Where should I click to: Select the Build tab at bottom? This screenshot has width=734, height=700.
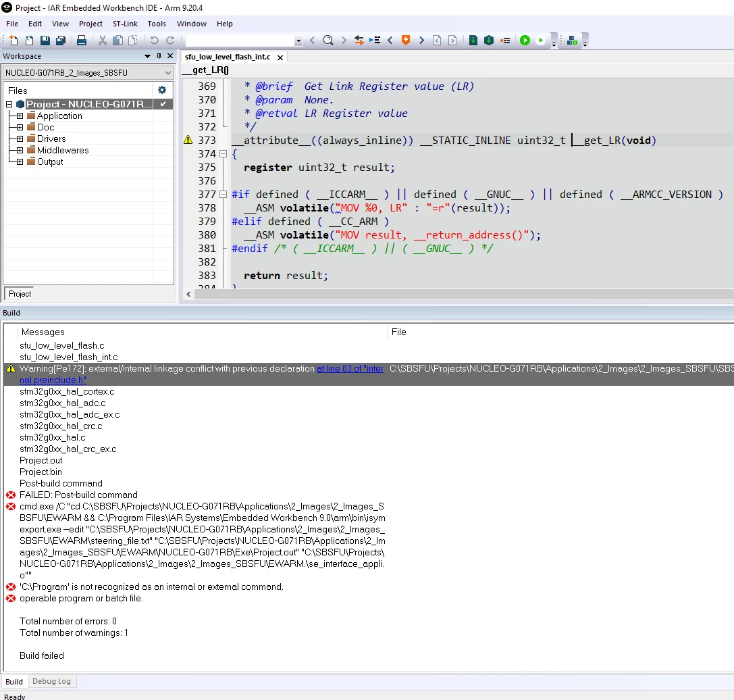14,681
